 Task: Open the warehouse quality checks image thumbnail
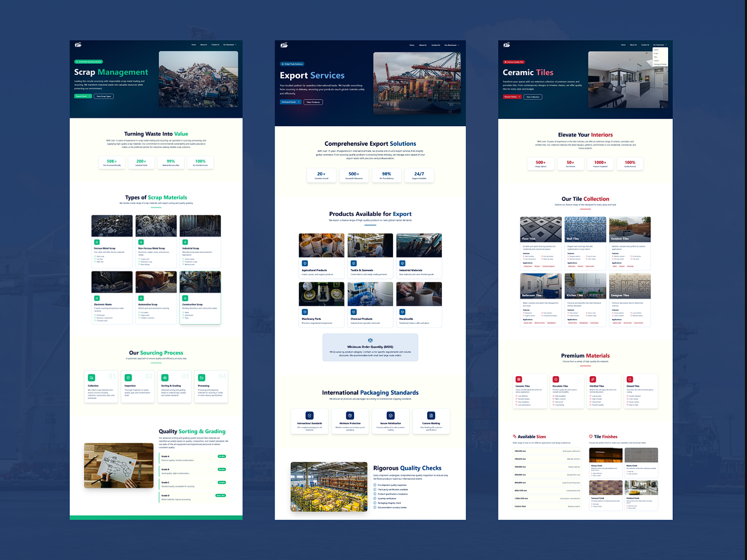click(x=329, y=487)
